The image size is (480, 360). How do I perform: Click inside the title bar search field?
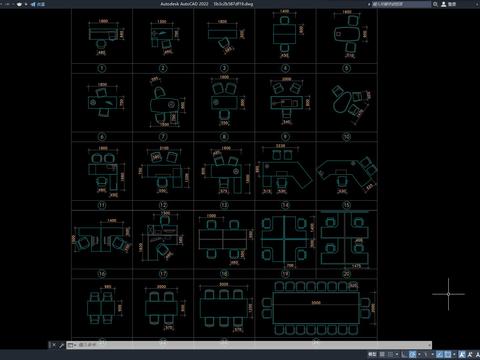pos(402,4)
